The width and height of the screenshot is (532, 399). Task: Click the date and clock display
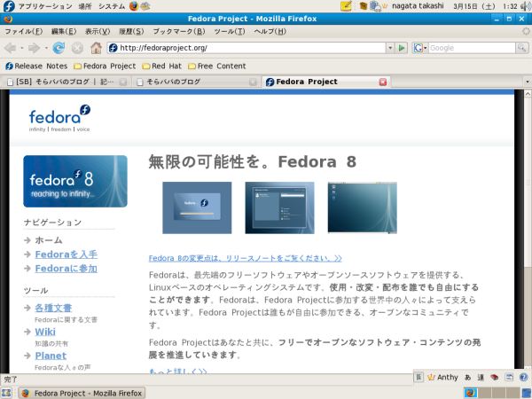coord(486,6)
